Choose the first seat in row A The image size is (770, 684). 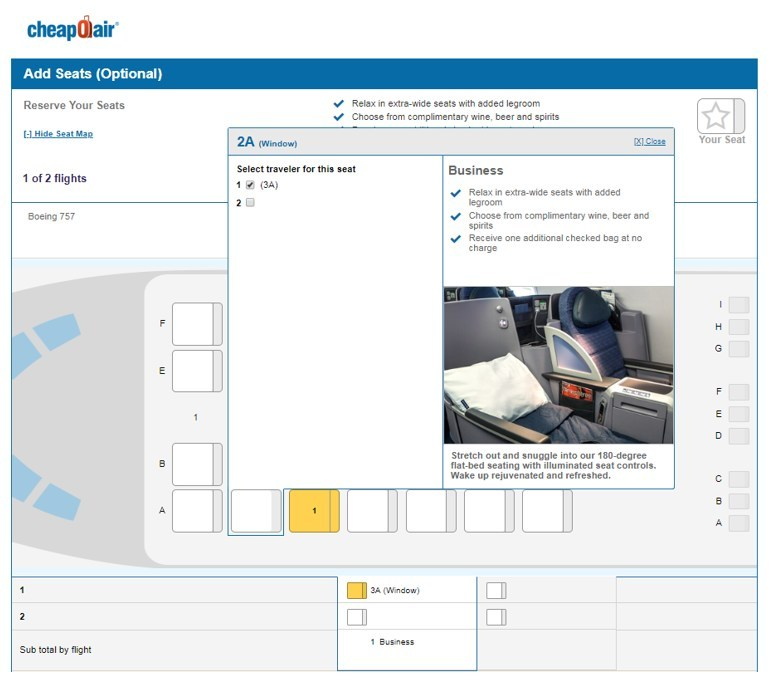coord(197,511)
